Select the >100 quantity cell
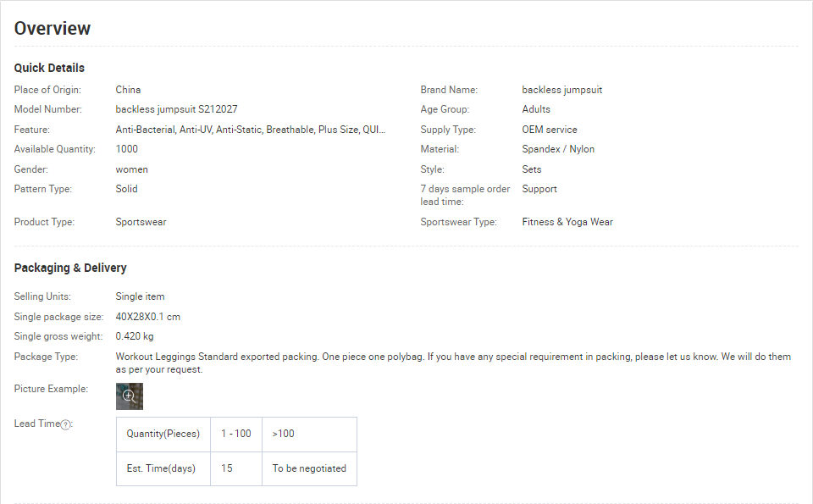The width and height of the screenshot is (813, 504). pos(310,434)
